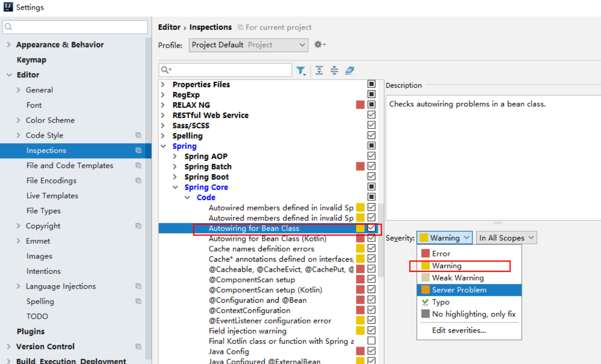Open the Profile Project Default dropdown
The image size is (601, 364).
248,45
